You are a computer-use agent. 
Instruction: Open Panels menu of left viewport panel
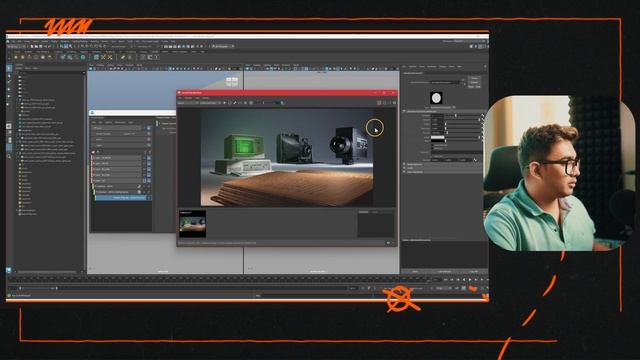(139, 65)
